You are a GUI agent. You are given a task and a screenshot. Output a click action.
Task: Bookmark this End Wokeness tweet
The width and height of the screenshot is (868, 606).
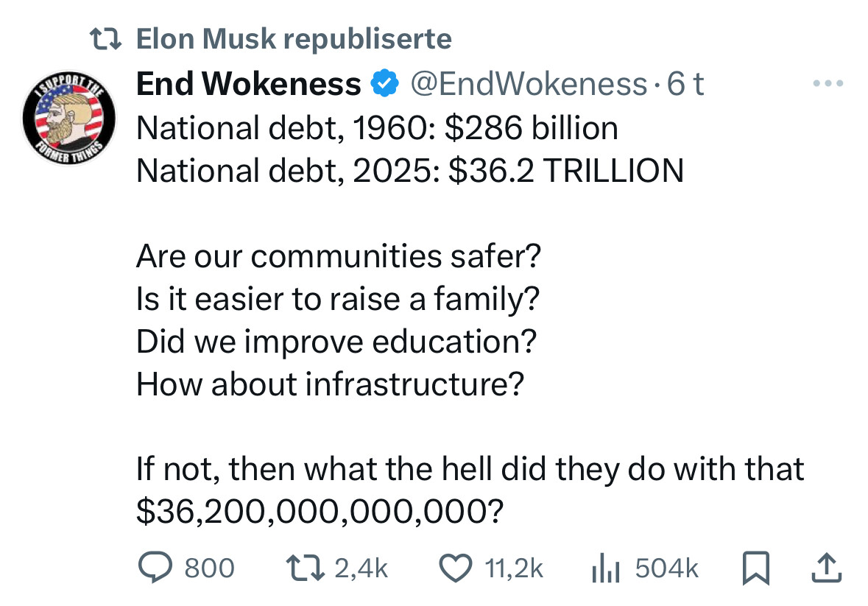[x=755, y=568]
